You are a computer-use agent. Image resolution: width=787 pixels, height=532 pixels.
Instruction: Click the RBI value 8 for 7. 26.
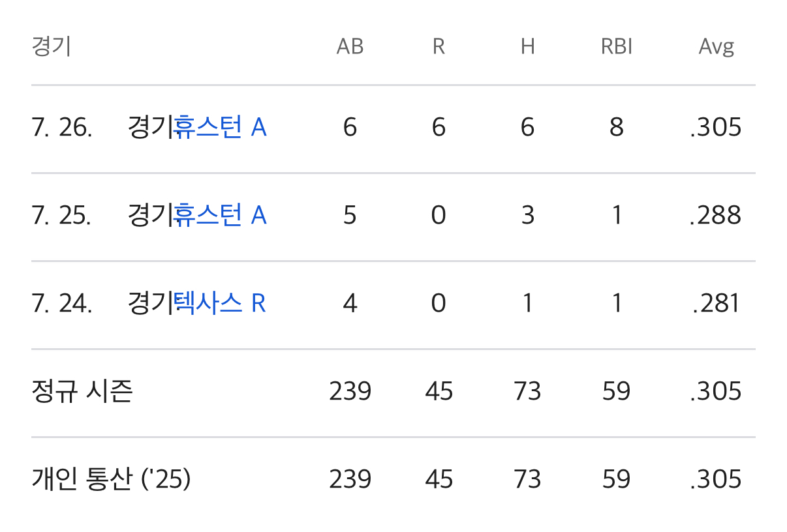pos(617,127)
